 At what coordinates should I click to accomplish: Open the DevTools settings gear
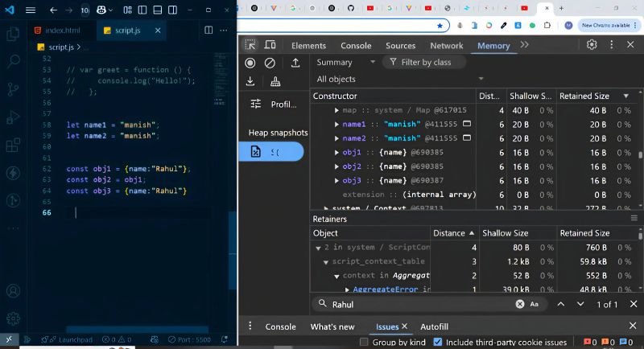tap(592, 45)
